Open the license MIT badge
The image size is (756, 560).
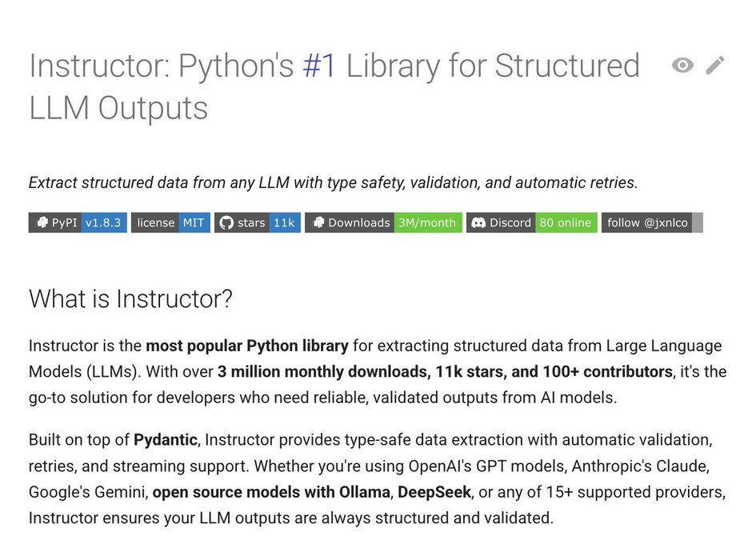click(x=170, y=223)
